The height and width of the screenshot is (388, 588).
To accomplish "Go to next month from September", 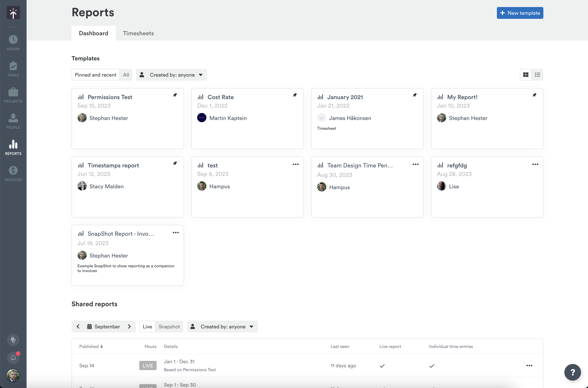I will point(129,326).
